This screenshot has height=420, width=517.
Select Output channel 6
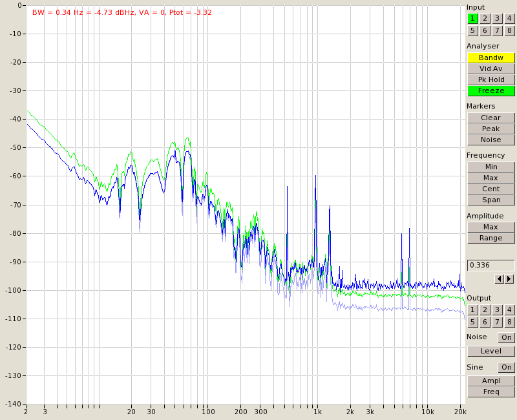coord(485,322)
